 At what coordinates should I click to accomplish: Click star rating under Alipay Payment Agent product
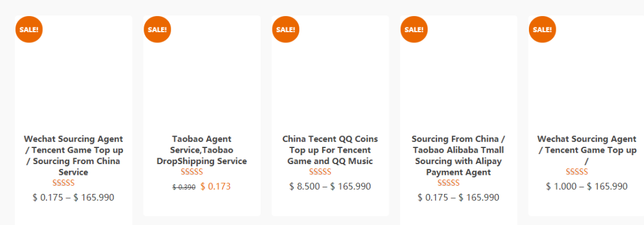point(448,183)
